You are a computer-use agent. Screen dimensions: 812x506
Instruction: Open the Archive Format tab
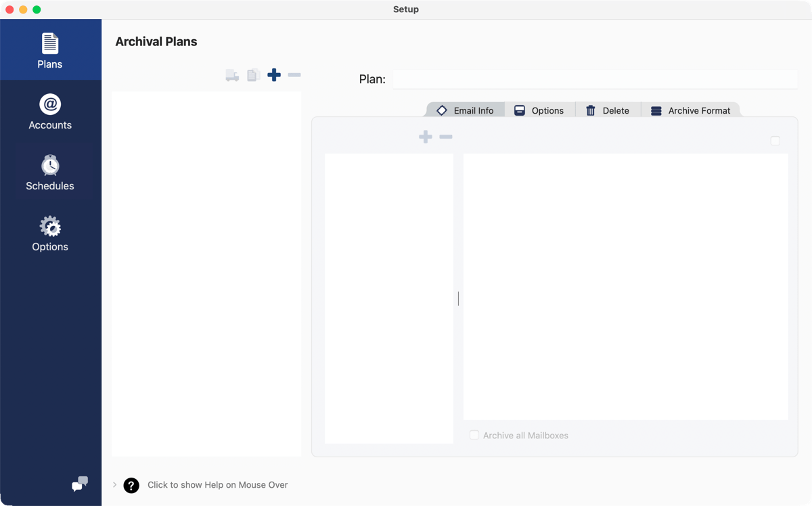click(692, 110)
